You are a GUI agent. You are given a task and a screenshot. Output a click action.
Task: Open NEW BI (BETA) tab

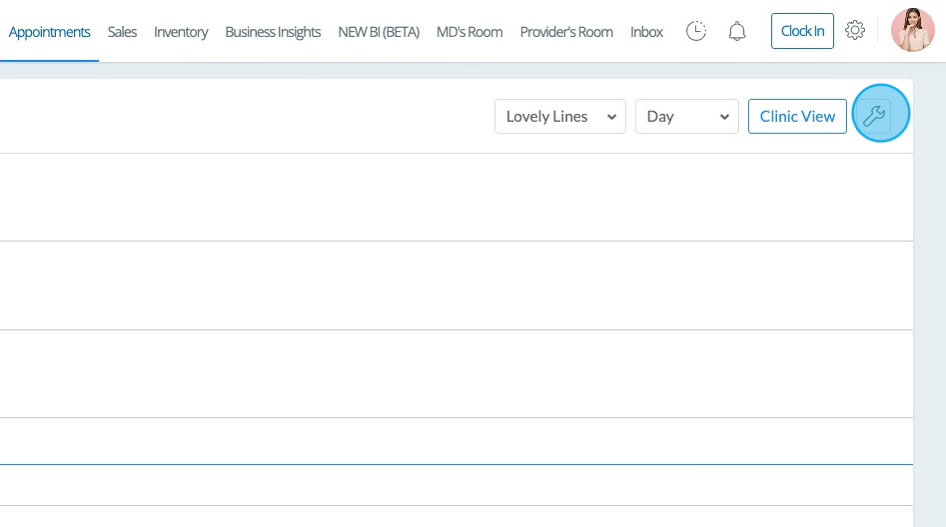[379, 32]
